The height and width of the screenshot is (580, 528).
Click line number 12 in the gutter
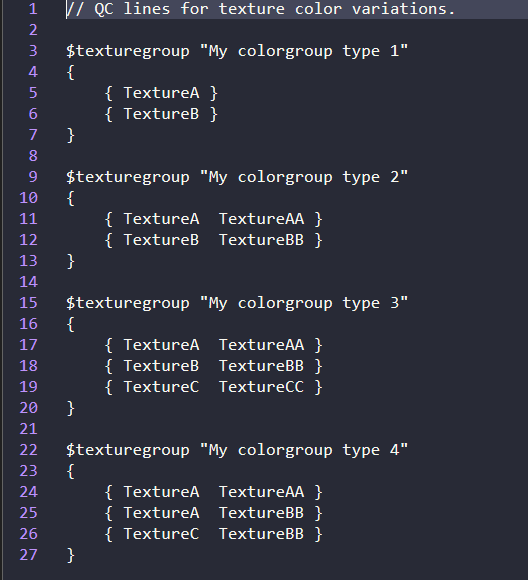point(28,240)
